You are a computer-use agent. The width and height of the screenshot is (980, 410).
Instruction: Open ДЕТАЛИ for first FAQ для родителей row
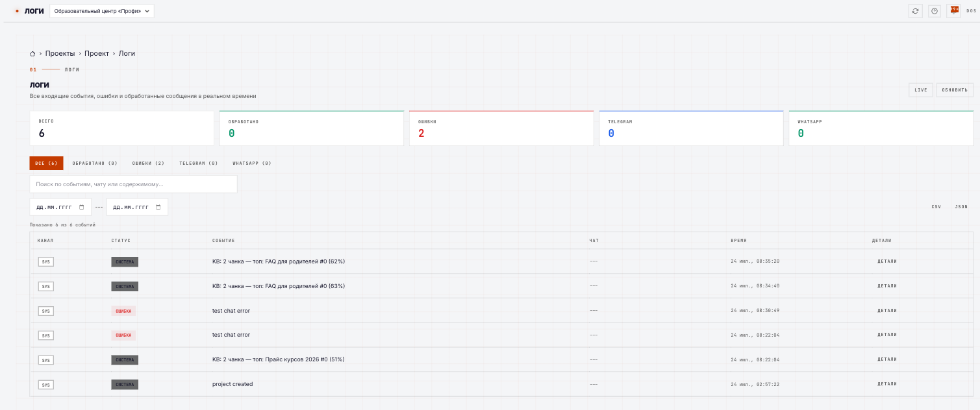(x=886, y=261)
